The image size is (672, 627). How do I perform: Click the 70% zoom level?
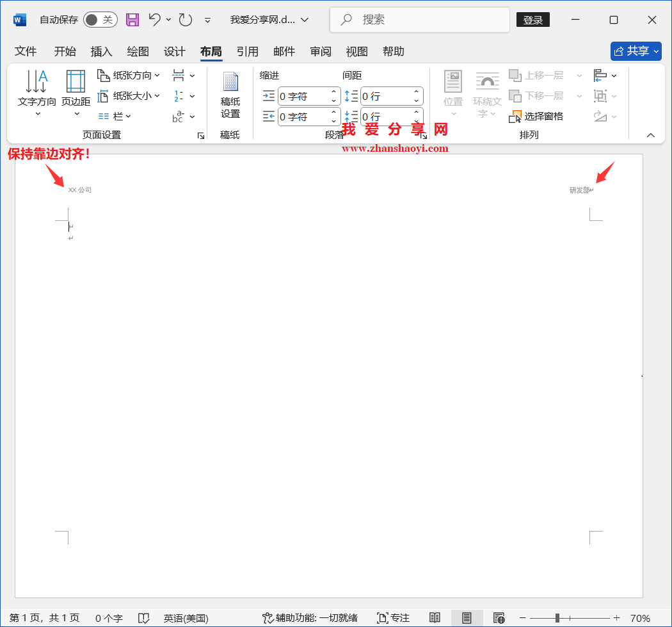pos(640,618)
